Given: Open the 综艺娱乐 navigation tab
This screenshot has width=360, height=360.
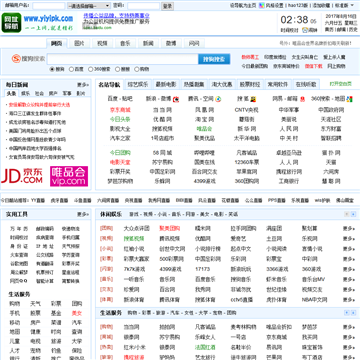Looking at the screenshot, I should (138, 84).
